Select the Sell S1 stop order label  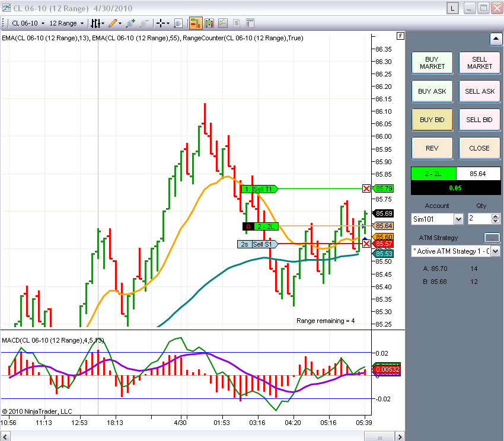257,244
